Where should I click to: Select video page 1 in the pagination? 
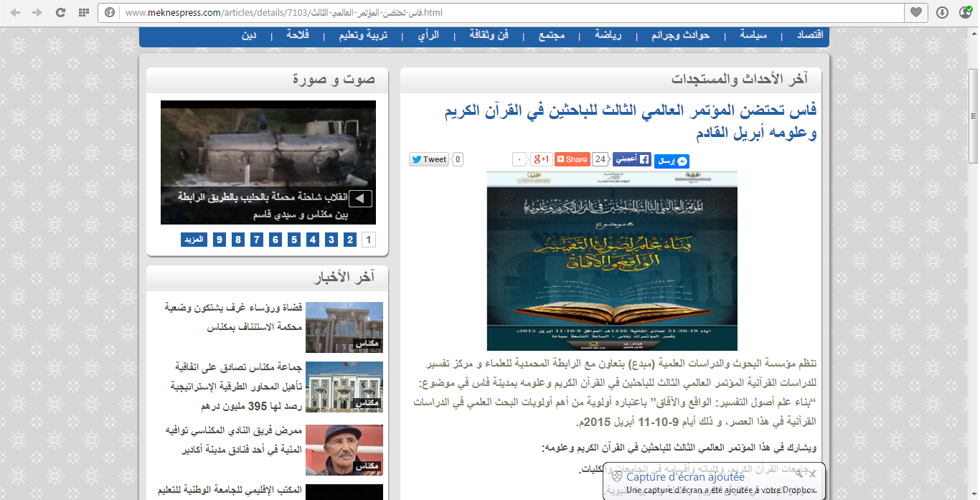point(368,240)
